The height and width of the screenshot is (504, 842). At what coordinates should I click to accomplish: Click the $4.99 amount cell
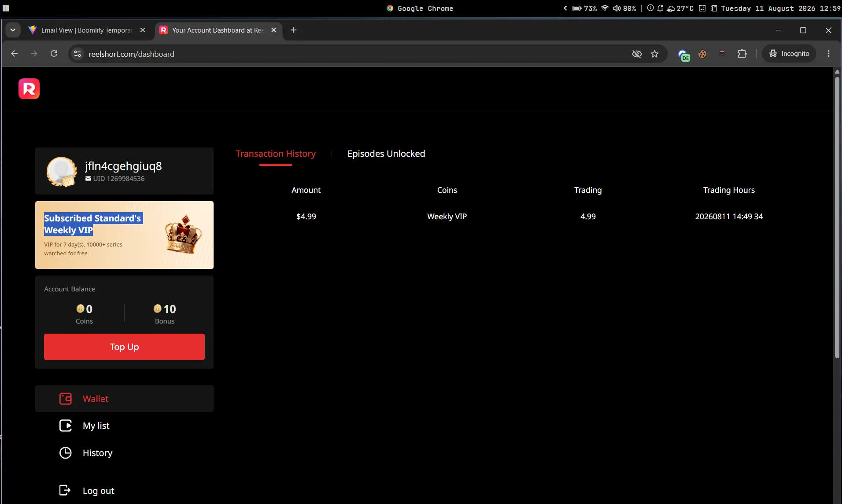pyautogui.click(x=306, y=217)
